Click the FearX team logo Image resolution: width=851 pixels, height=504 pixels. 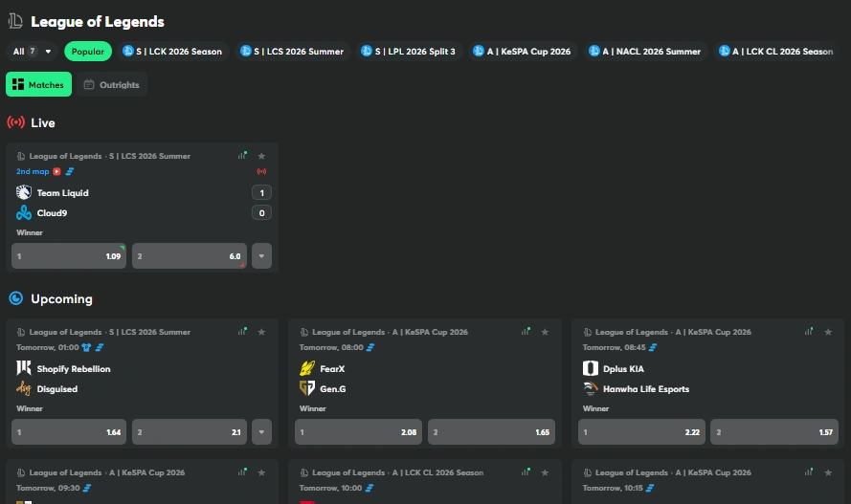pos(307,368)
